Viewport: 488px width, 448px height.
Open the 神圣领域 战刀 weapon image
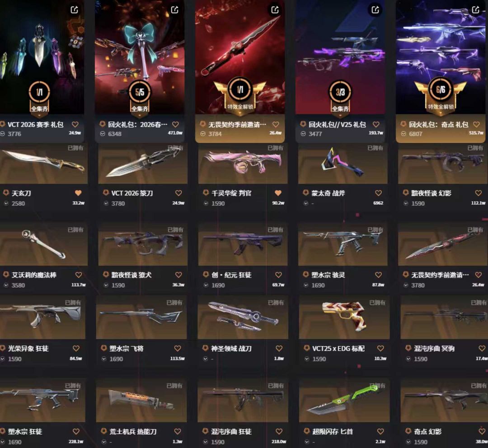coord(243,317)
